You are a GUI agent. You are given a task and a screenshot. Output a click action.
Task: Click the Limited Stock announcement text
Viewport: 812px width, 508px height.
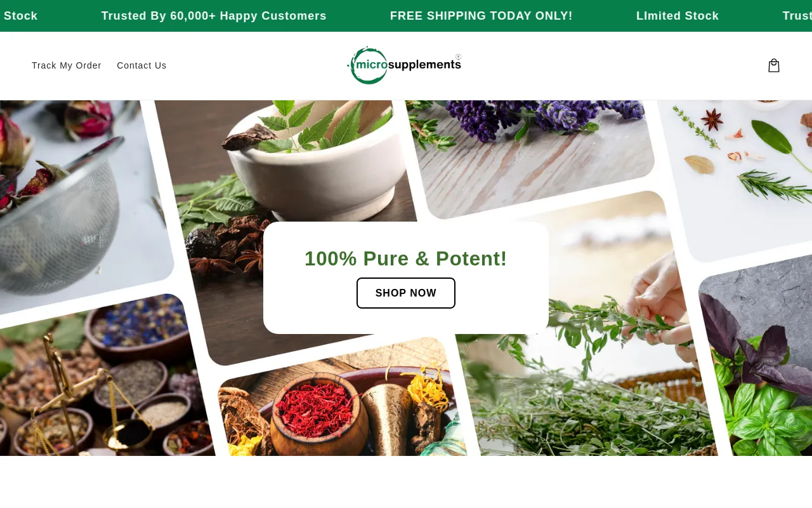678,16
